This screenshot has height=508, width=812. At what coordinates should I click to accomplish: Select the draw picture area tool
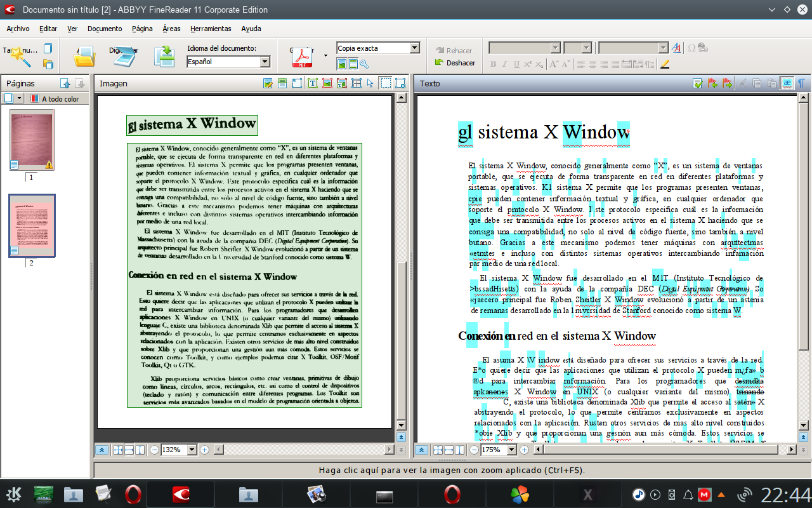327,83
